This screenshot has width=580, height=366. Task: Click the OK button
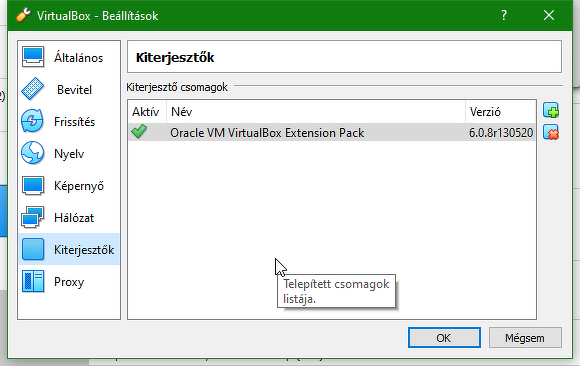[444, 338]
